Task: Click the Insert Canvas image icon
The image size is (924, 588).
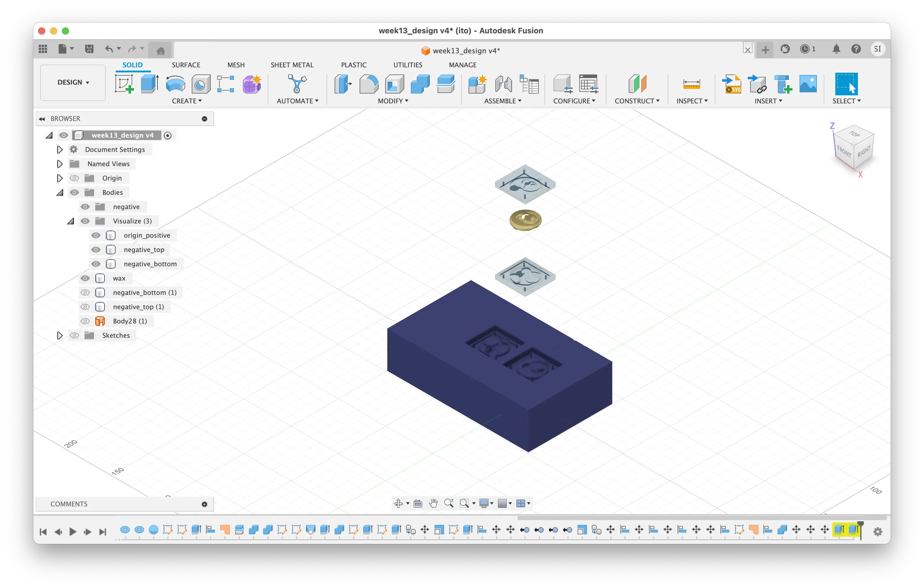Action: point(808,84)
